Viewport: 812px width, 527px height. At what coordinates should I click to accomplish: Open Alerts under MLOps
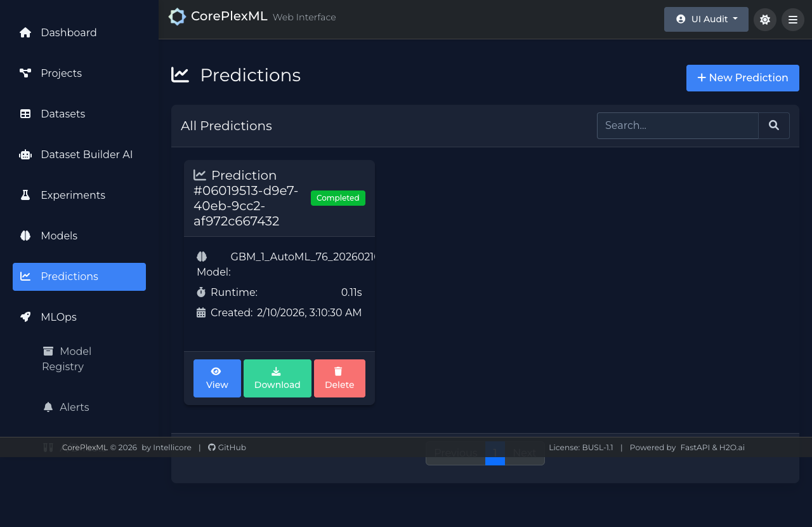[x=74, y=407]
